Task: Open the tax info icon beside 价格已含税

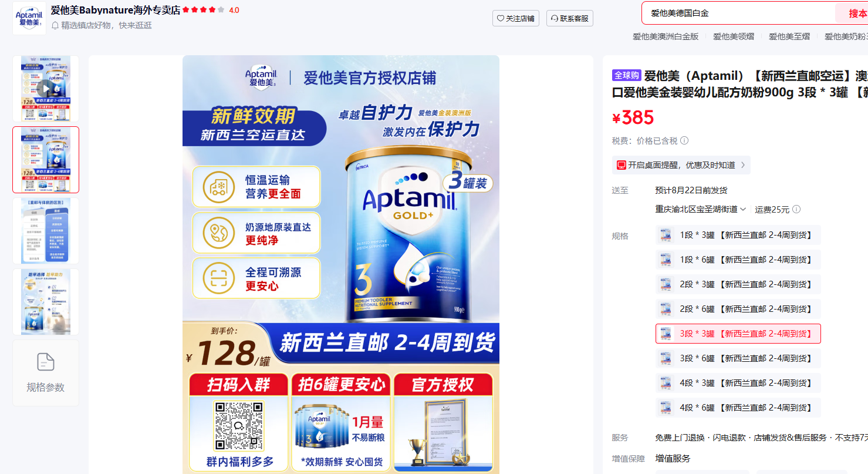Action: point(684,141)
